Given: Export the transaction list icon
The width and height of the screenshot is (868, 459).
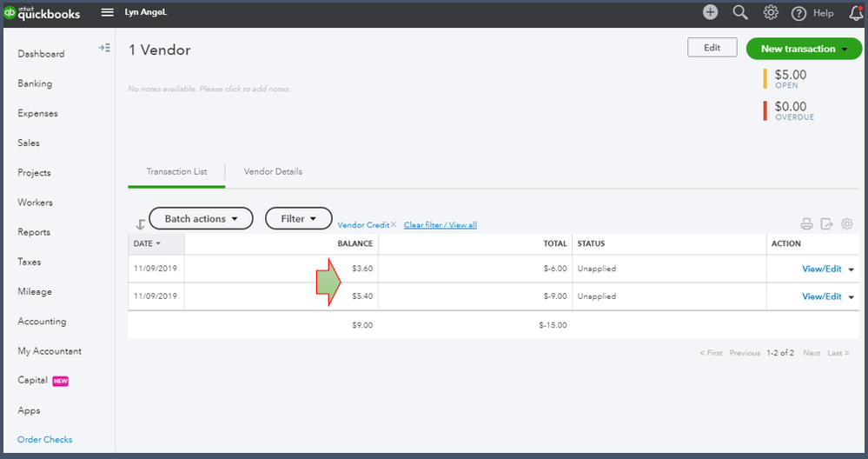Looking at the screenshot, I should (x=826, y=223).
